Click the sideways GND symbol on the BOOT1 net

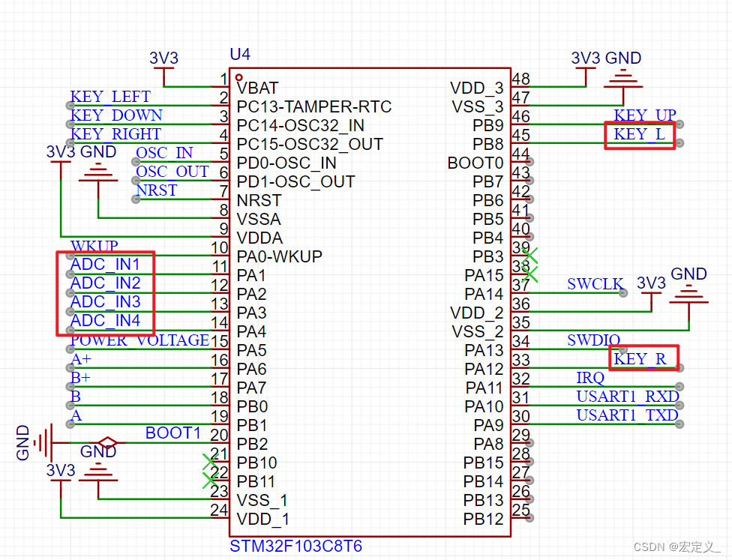pos(43,442)
